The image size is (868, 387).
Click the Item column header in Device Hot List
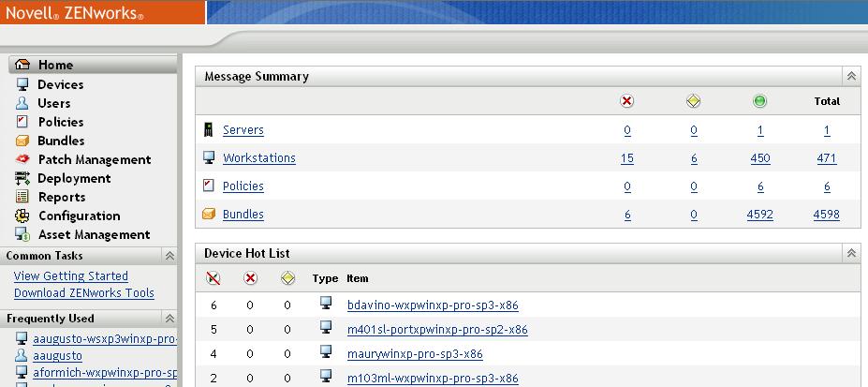tap(358, 278)
